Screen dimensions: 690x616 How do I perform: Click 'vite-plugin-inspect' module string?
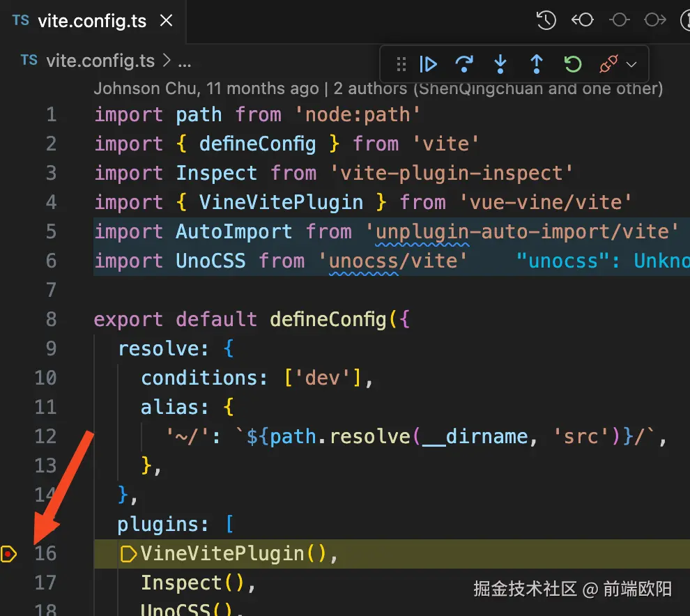[x=451, y=173]
